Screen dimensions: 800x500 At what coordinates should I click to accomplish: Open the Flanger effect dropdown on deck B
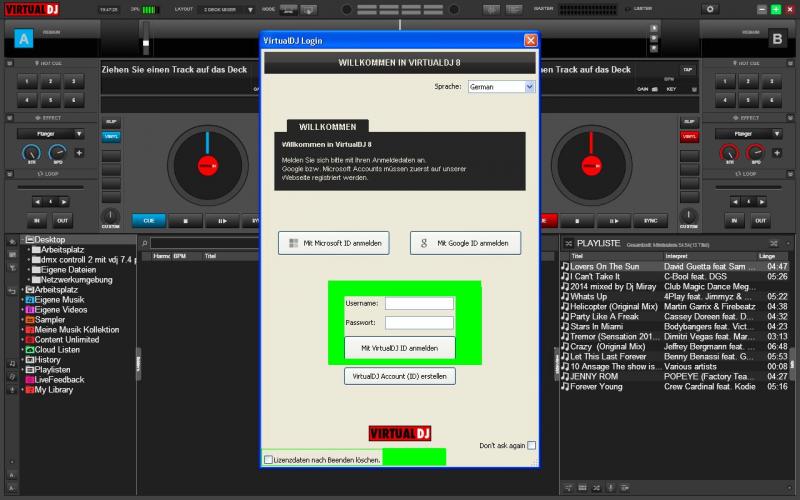[777, 134]
